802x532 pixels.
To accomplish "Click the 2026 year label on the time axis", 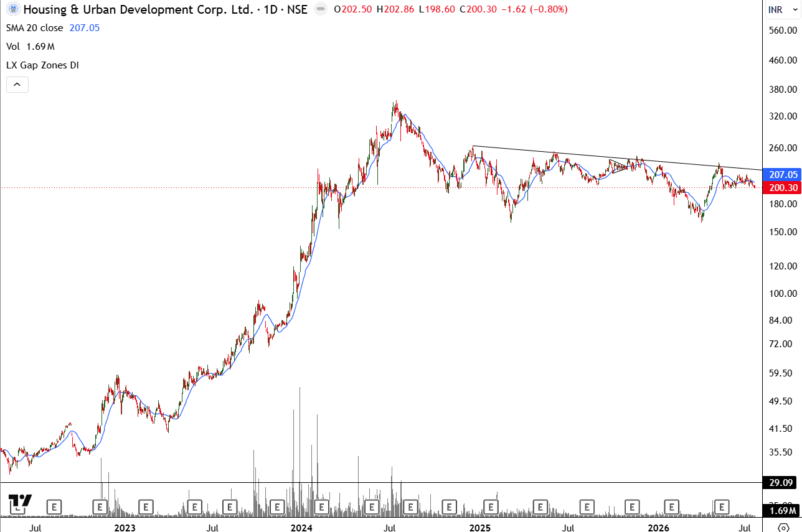I will click(x=658, y=528).
